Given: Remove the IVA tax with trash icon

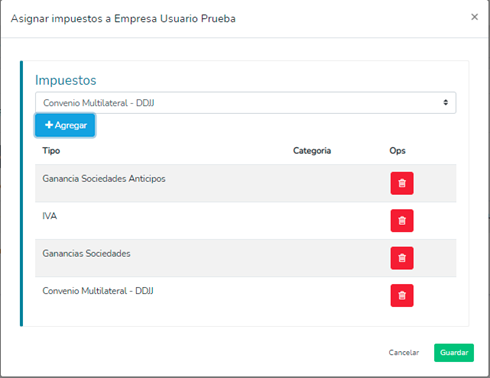Looking at the screenshot, I should tap(402, 221).
